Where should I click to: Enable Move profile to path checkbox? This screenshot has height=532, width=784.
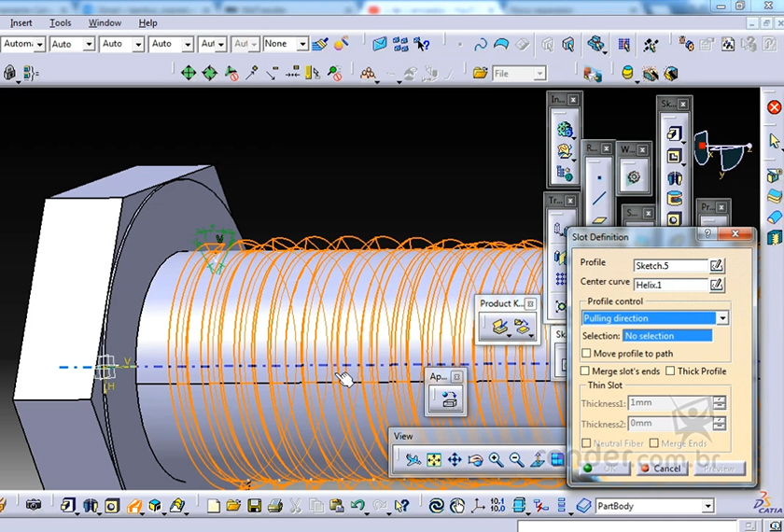point(586,354)
